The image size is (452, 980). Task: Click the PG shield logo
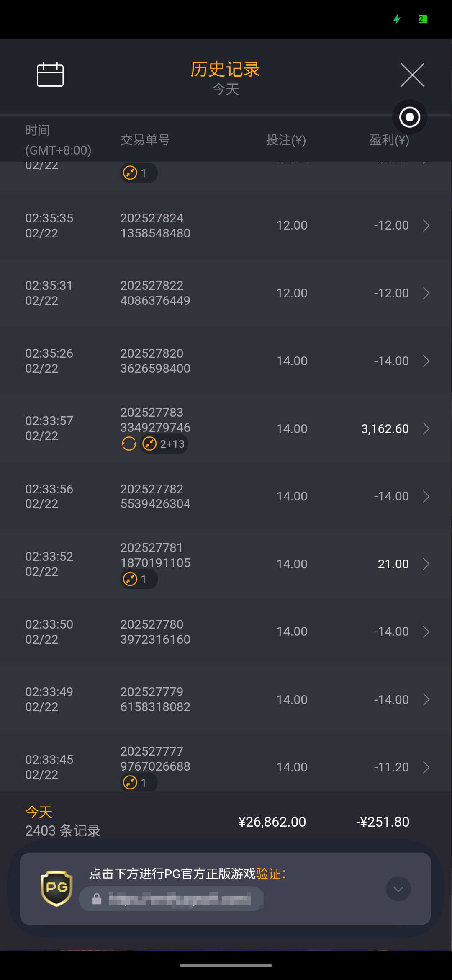pos(56,888)
